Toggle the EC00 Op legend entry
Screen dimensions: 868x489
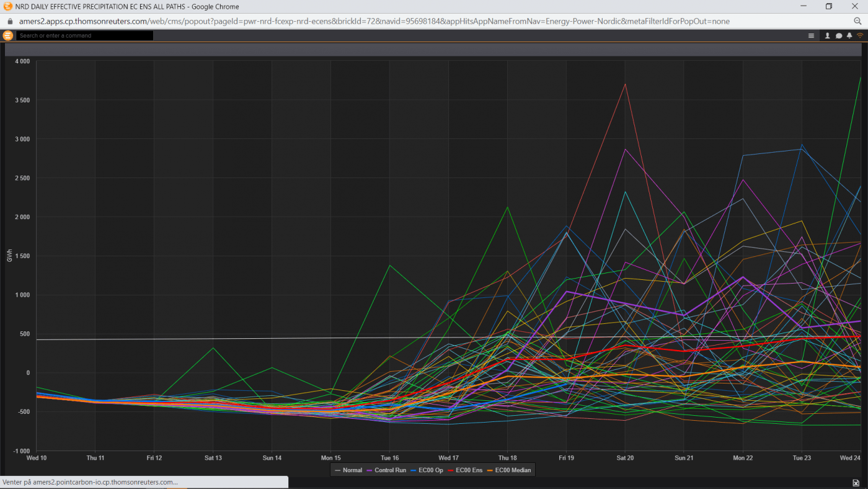click(427, 470)
